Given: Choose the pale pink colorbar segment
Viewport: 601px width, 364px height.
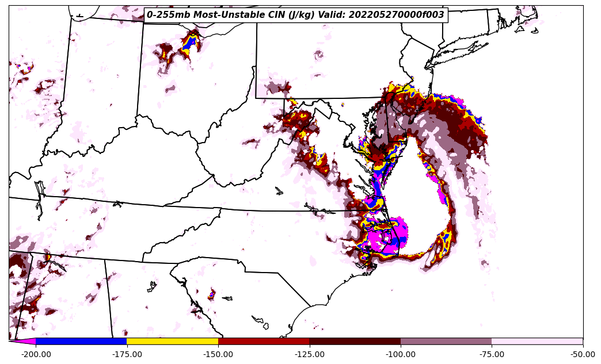Looking at the screenshot, I should [537, 341].
